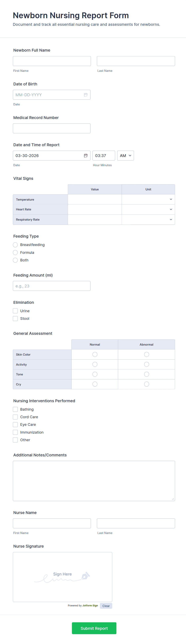Clear the nurse signature
186x644 pixels.
[x=106, y=606]
